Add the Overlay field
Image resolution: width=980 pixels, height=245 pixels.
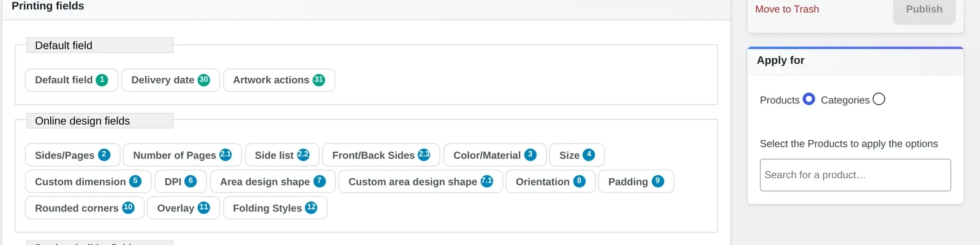click(x=183, y=208)
